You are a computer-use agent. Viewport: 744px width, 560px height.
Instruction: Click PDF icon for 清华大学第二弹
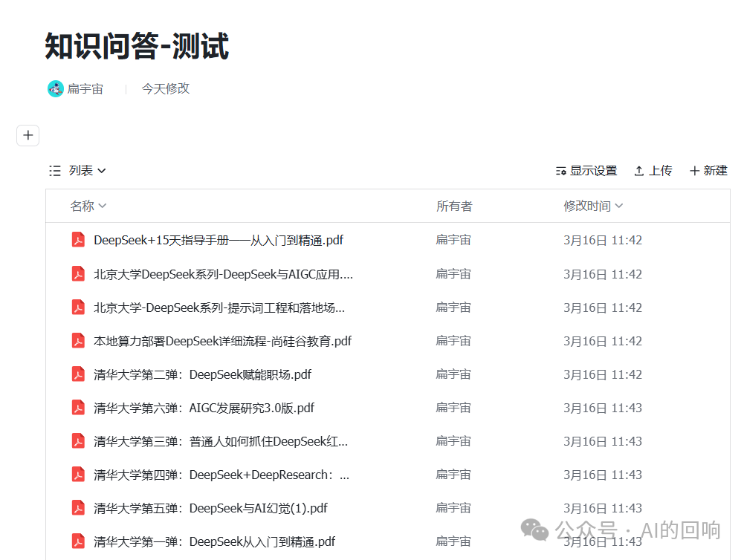[78, 374]
